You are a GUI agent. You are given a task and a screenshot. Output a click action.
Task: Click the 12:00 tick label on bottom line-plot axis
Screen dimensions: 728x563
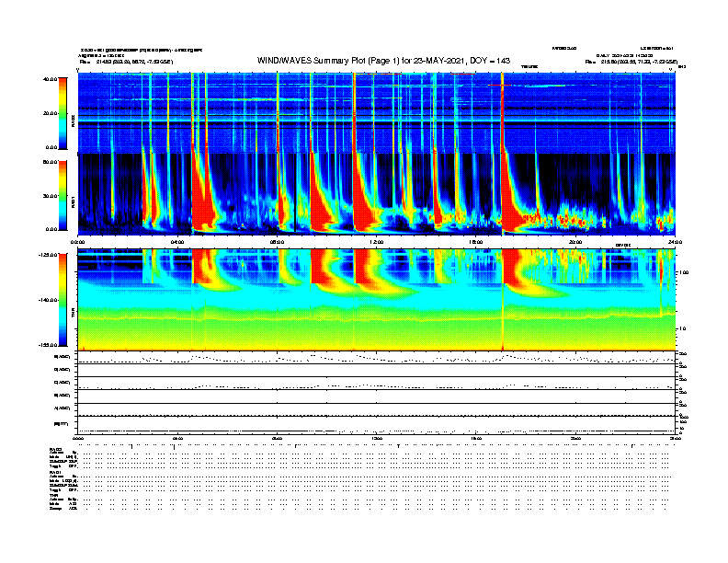[x=377, y=439]
